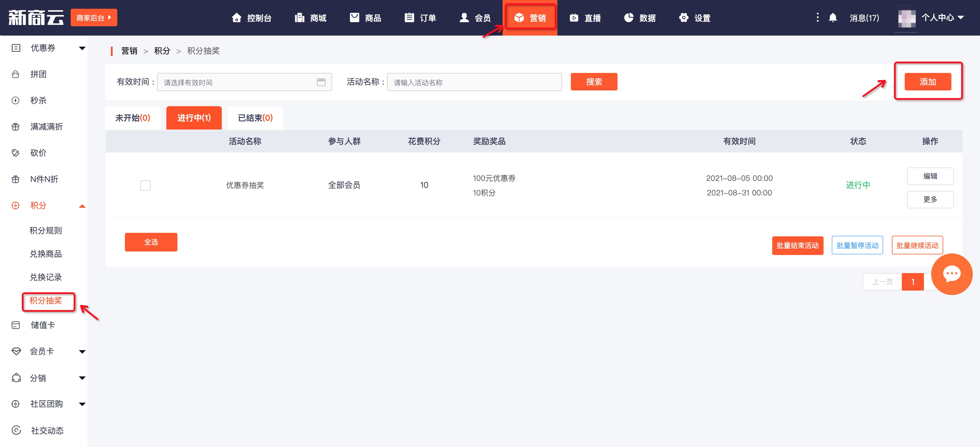Open the three-dot more menu icon
The height and width of the screenshot is (447, 980).
(817, 18)
